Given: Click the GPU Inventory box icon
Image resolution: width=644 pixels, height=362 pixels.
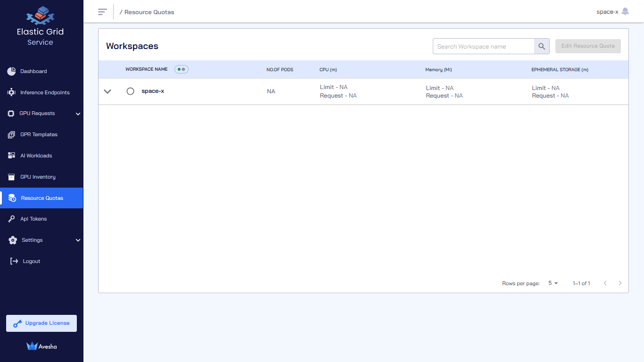Looking at the screenshot, I should 11,177.
